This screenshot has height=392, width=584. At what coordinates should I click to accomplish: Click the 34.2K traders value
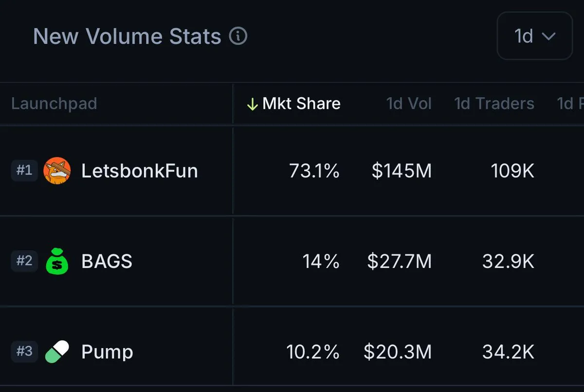[x=508, y=352]
